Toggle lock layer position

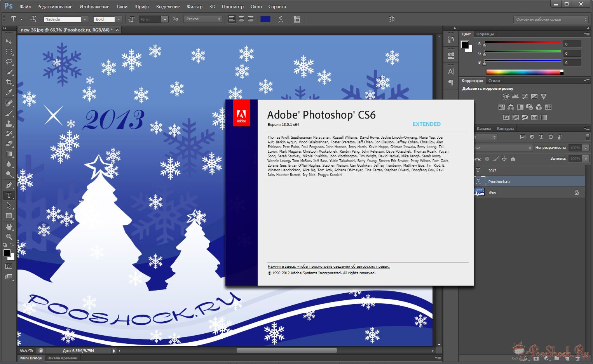(x=504, y=158)
